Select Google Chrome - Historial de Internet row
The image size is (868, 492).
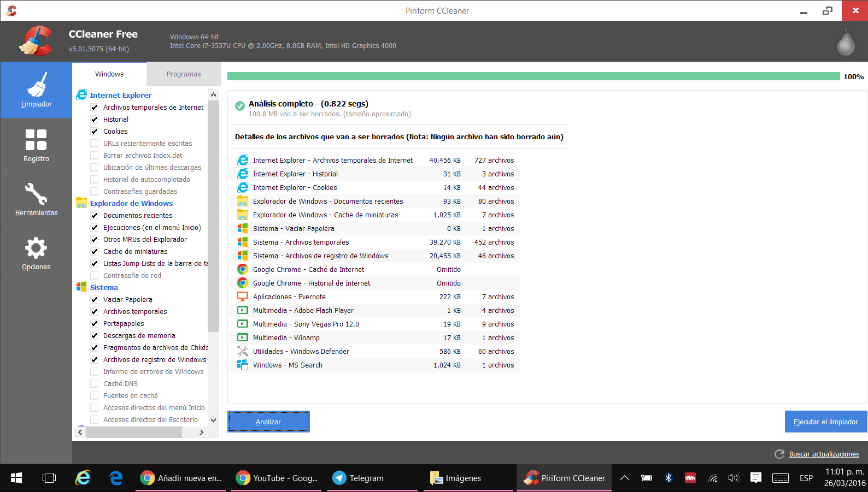pyautogui.click(x=375, y=283)
